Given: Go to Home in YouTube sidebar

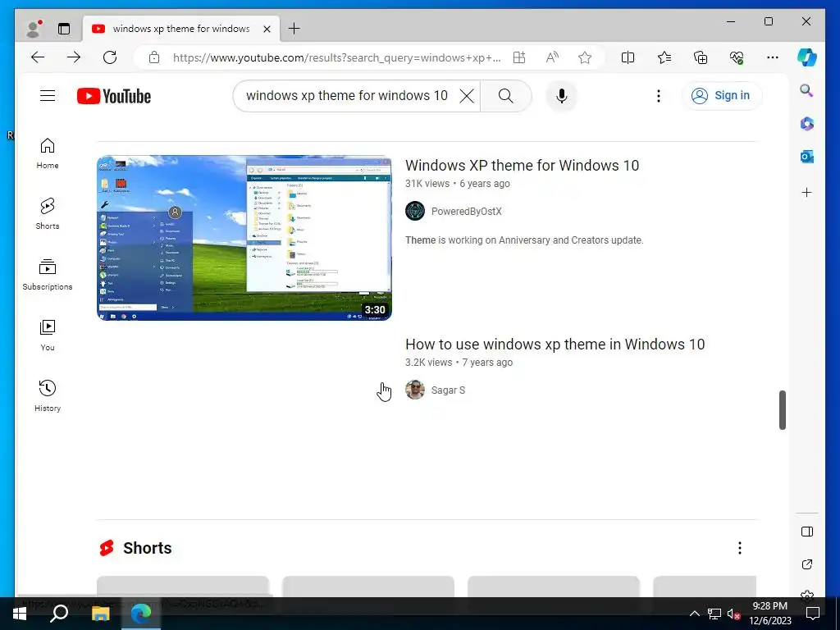Looking at the screenshot, I should coord(48,153).
